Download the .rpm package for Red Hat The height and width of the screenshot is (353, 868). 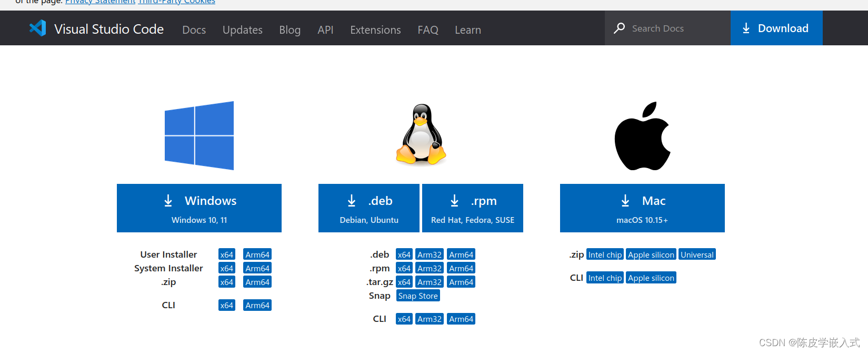pos(473,208)
